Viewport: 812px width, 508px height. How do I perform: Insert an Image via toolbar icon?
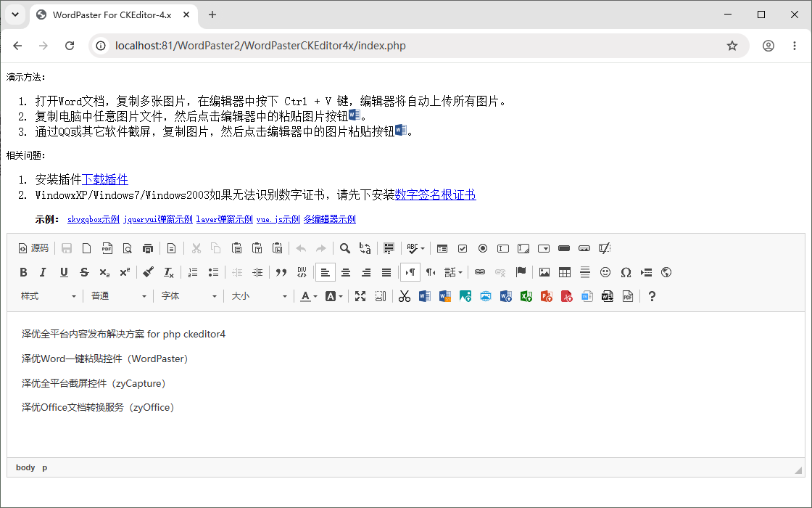coord(544,272)
